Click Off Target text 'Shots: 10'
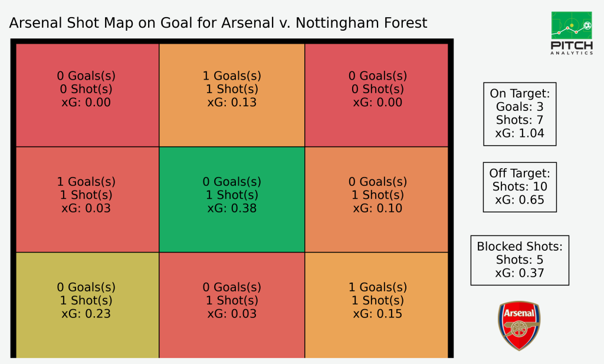Screen dimensions: 604x364 click(520, 186)
